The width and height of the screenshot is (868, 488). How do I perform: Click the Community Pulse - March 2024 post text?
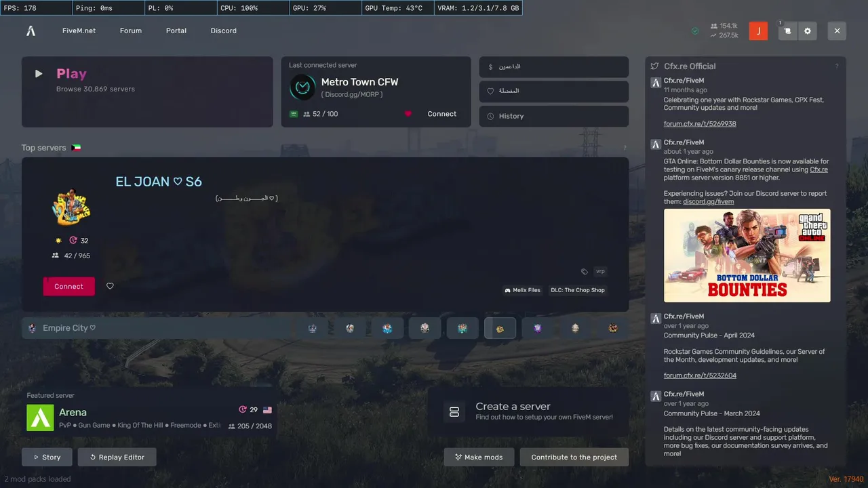711,413
